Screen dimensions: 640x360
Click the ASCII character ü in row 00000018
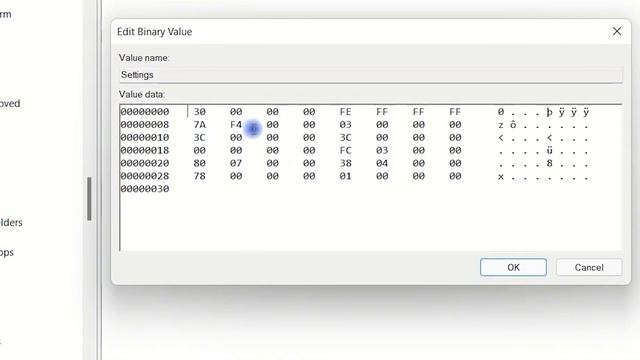549,151
